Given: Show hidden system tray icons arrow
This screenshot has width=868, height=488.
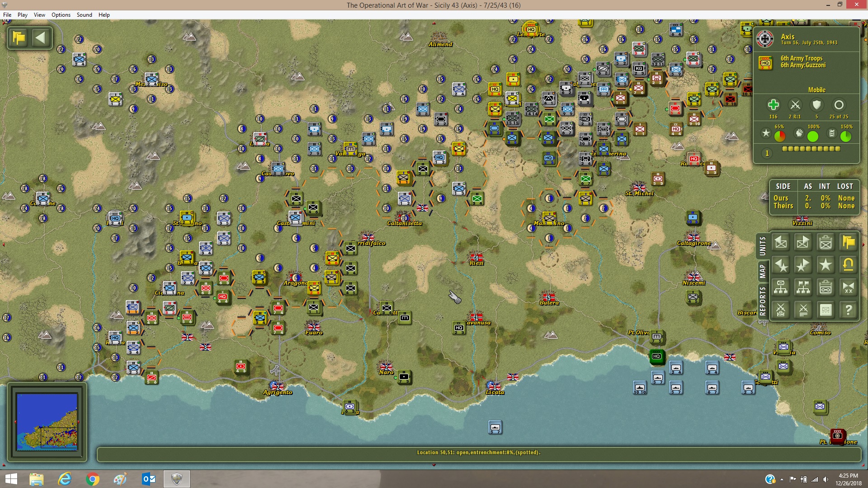Looking at the screenshot, I should [x=782, y=479].
